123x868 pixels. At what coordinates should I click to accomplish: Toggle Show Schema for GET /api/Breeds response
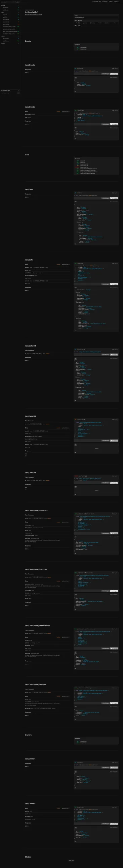point(114,77)
